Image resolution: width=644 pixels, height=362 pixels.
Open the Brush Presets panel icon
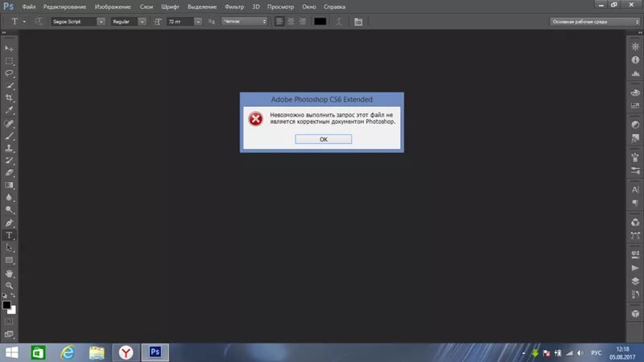pyautogui.click(x=635, y=171)
